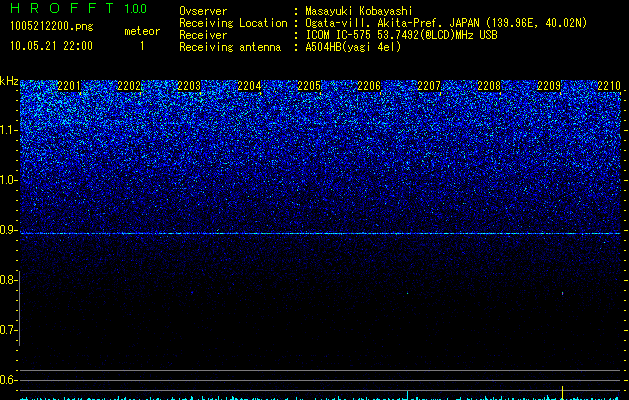The height and width of the screenshot is (400, 629).
Task: Click the 0.9 frequency axis label
Action: click(x=8, y=230)
